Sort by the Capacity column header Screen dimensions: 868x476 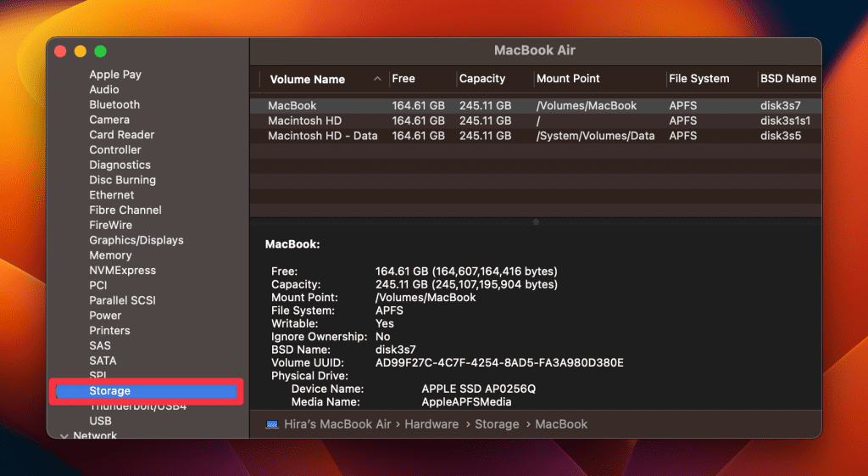[482, 79]
